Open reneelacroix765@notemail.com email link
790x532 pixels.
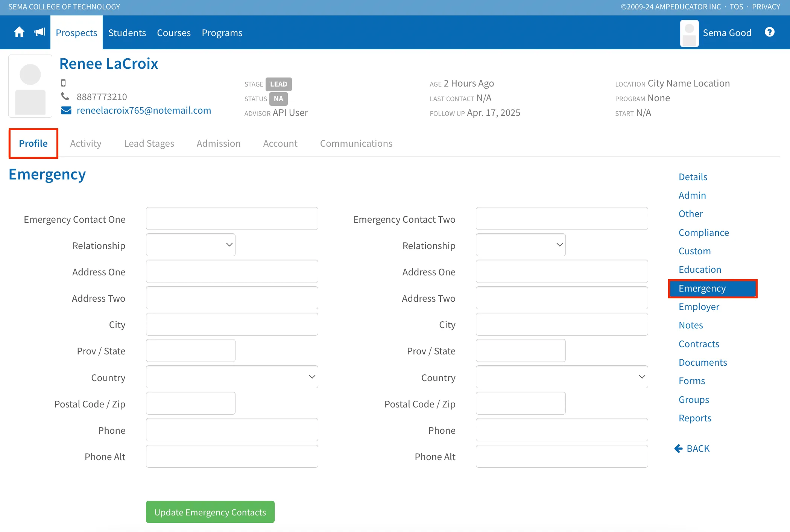144,110
